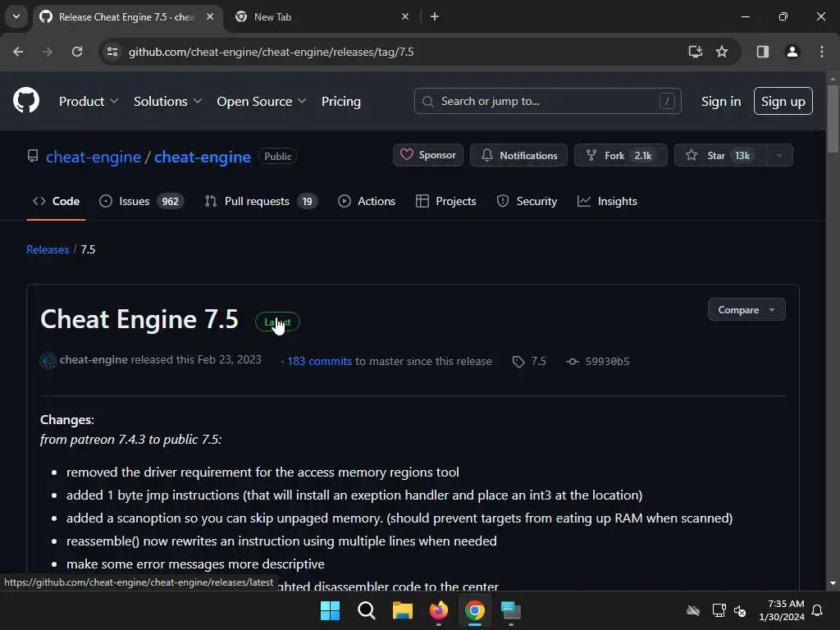Open the tab search chevron
Screen dimensions: 840x630
[x=16, y=16]
